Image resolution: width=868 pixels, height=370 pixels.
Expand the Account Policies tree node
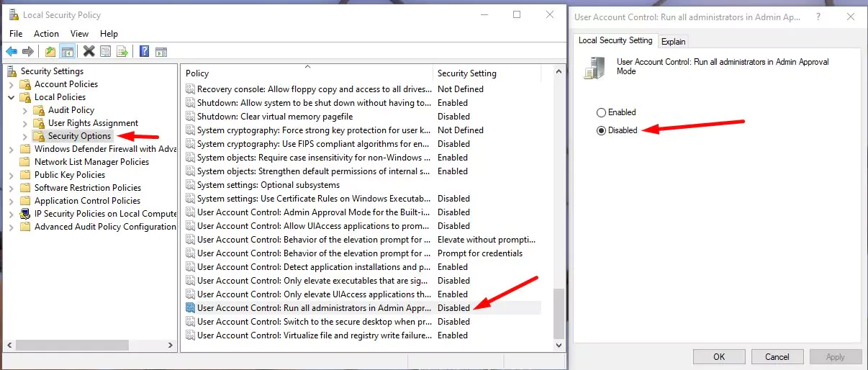11,84
